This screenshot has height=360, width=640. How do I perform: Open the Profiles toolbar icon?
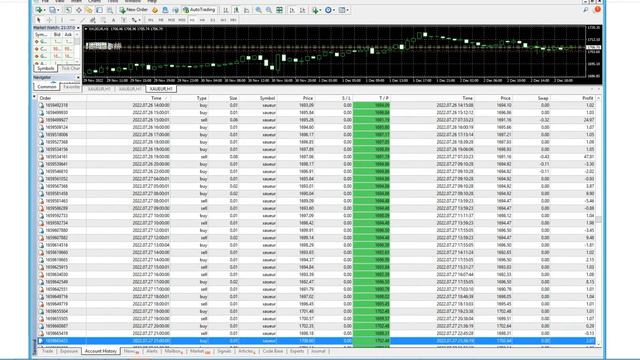pyautogui.click(x=52, y=10)
